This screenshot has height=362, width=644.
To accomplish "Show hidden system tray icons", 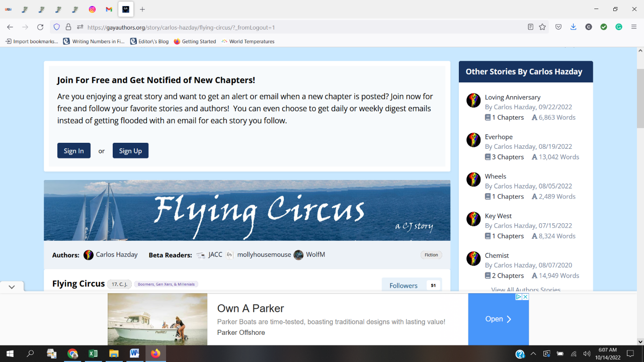I will click(533, 353).
